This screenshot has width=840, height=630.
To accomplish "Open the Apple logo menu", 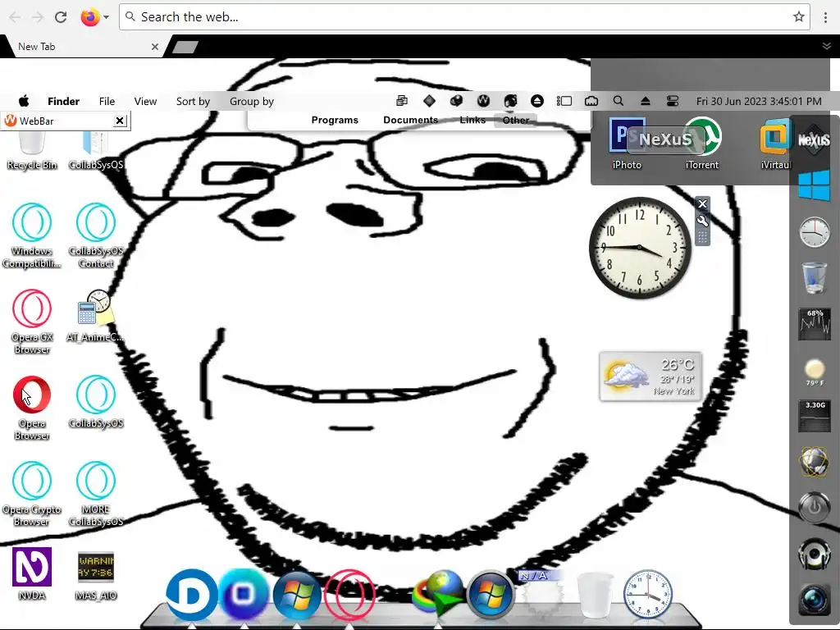I will click(x=24, y=101).
